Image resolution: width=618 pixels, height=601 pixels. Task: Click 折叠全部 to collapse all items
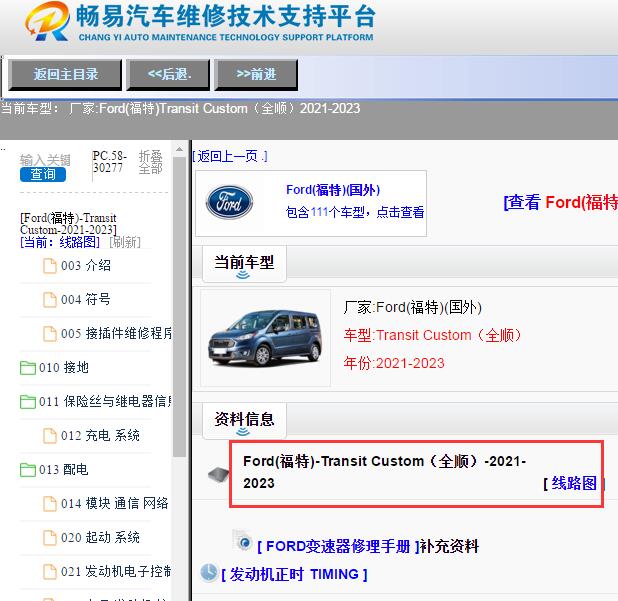point(151,162)
